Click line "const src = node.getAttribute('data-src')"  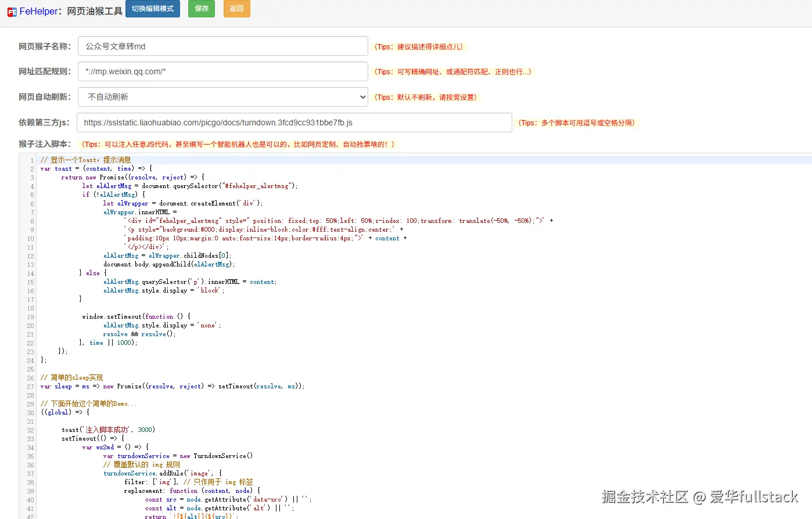pos(229,499)
